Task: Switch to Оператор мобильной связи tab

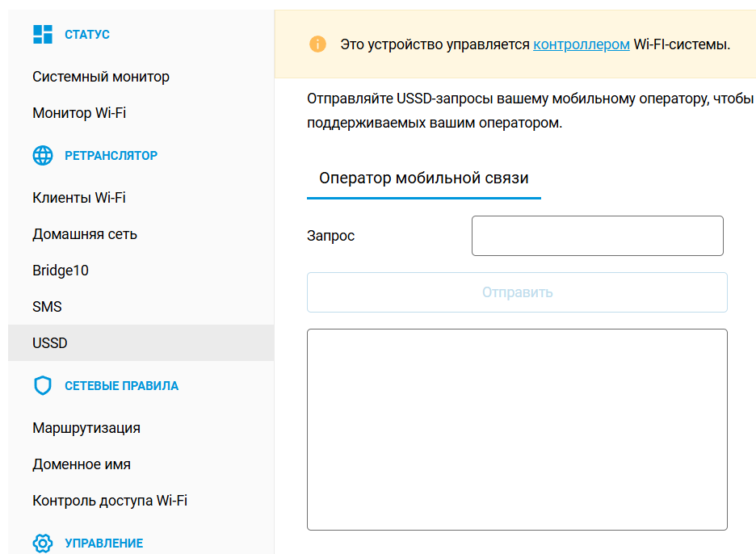Action: click(x=423, y=178)
